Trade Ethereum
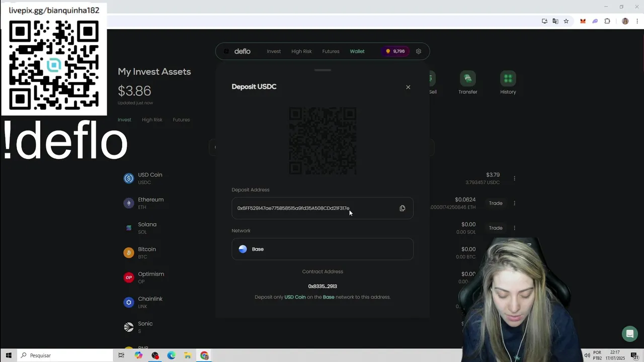This screenshot has height=362, width=644. tap(496, 203)
